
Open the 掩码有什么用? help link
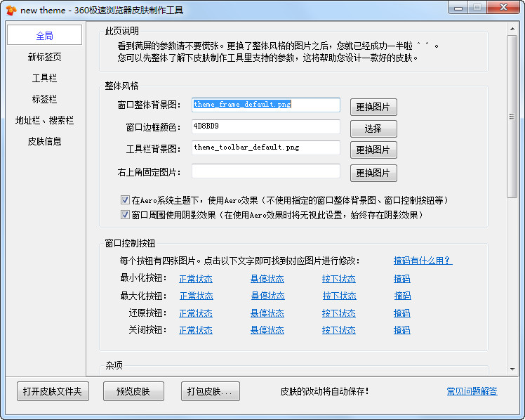click(423, 261)
